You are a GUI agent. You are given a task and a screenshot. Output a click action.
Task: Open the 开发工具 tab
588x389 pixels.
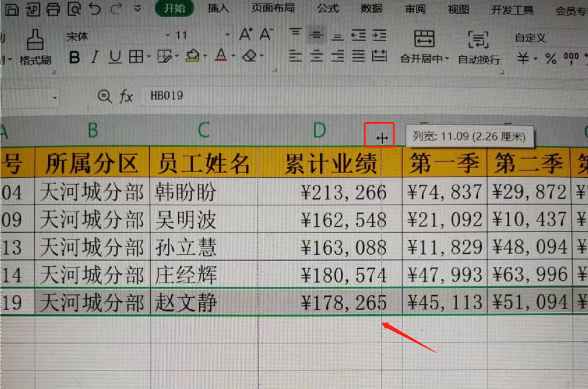(513, 10)
